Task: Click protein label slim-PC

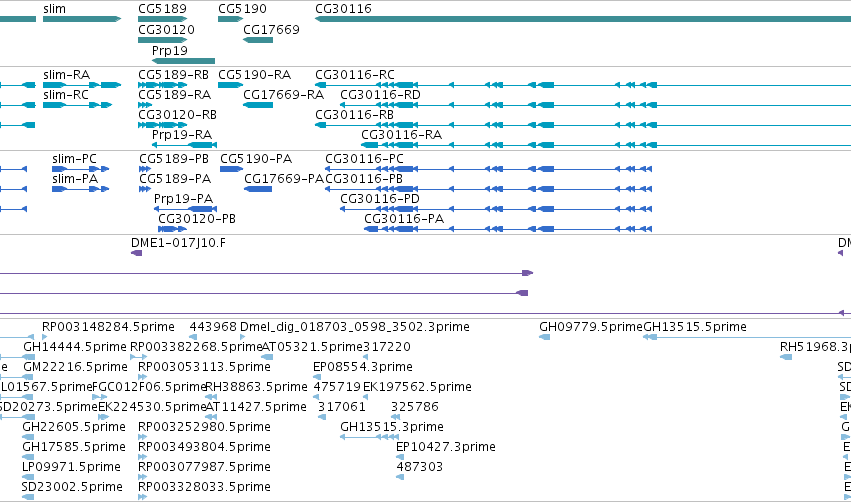Action: 74,158
